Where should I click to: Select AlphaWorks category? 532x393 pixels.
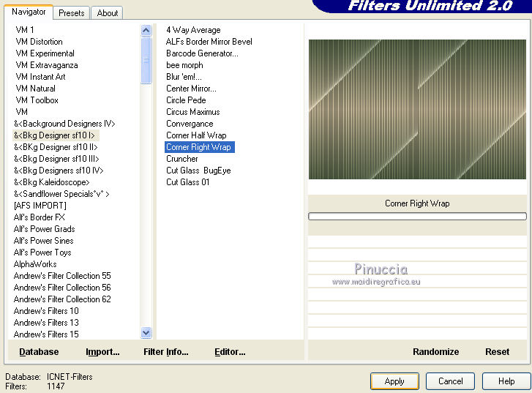click(x=35, y=264)
